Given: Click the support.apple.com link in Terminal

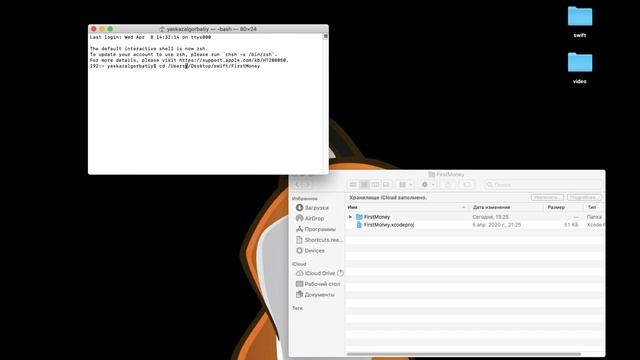Looking at the screenshot, I should 233,60.
